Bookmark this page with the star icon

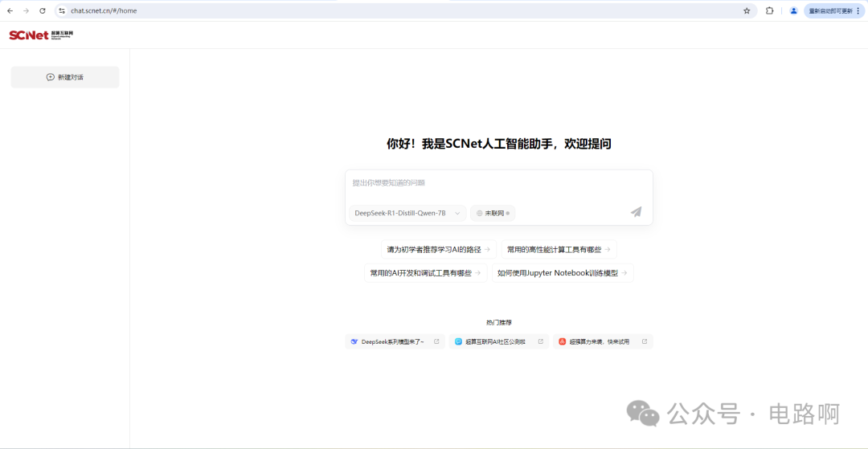[x=747, y=10]
